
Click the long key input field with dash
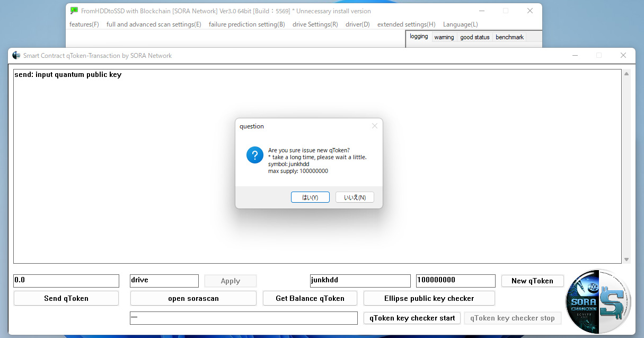click(244, 318)
